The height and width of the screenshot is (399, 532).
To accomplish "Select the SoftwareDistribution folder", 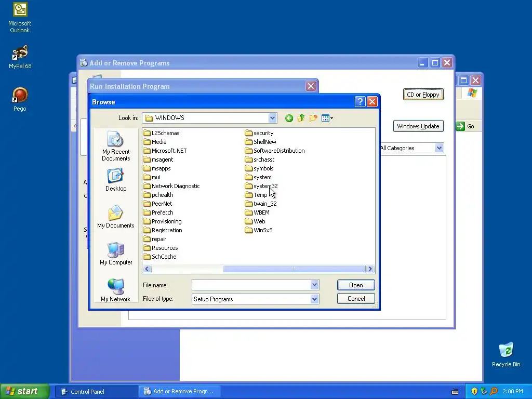I will click(275, 151).
